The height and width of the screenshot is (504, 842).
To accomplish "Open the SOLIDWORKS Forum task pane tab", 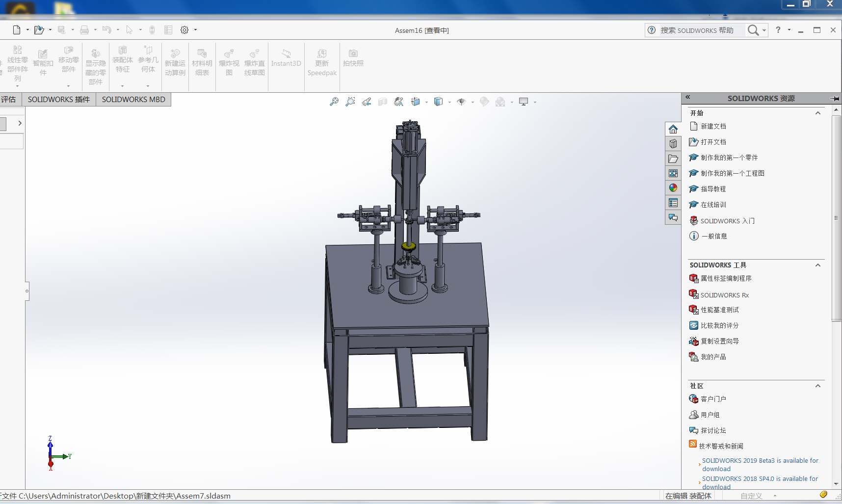I will 673,217.
